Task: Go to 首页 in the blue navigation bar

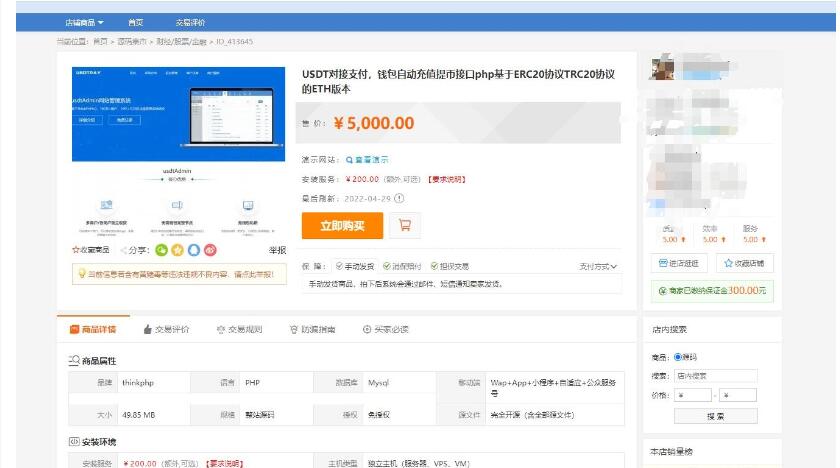Action: pos(136,22)
